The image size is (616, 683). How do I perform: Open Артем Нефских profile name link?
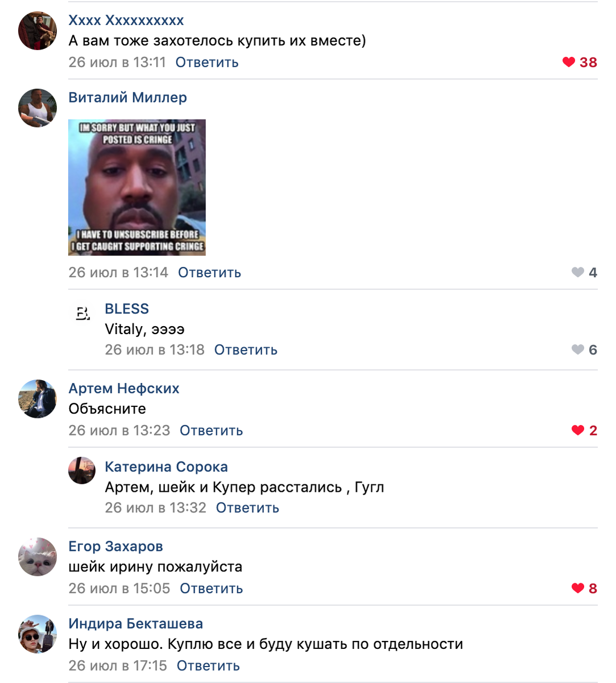(124, 388)
